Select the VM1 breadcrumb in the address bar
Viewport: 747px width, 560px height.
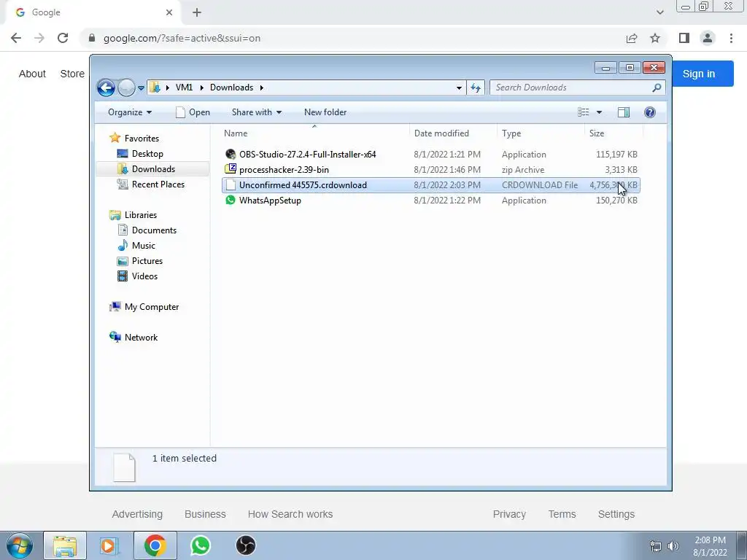pos(184,87)
